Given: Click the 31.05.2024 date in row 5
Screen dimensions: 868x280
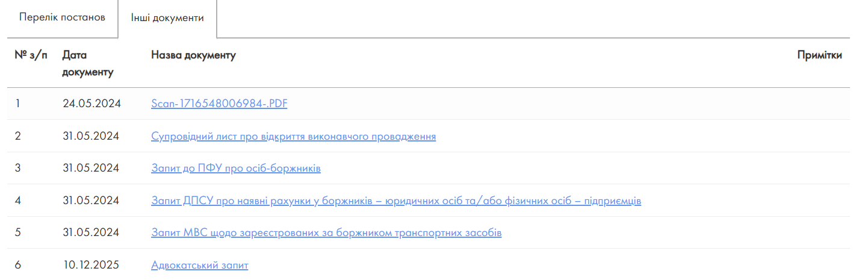Looking at the screenshot, I should click(x=91, y=232).
